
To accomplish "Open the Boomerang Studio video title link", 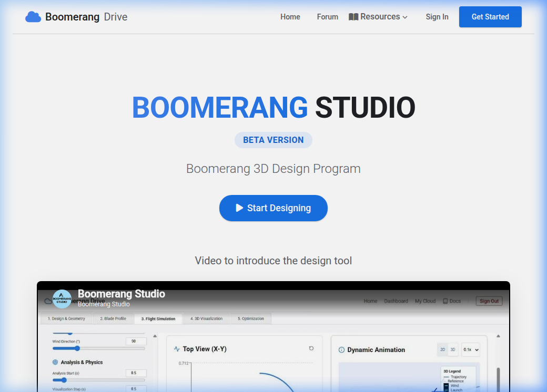I will 121,294.
